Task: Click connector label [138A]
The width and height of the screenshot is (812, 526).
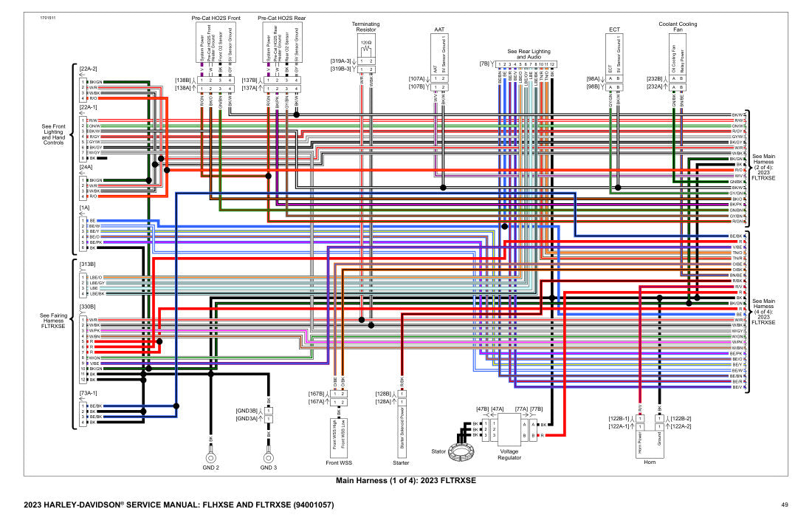Action: click(183, 88)
